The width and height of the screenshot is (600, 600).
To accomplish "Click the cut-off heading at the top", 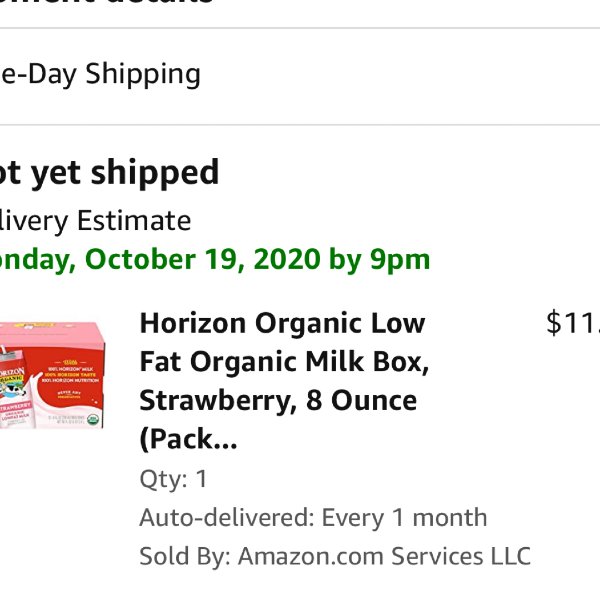I will click(107, 2).
